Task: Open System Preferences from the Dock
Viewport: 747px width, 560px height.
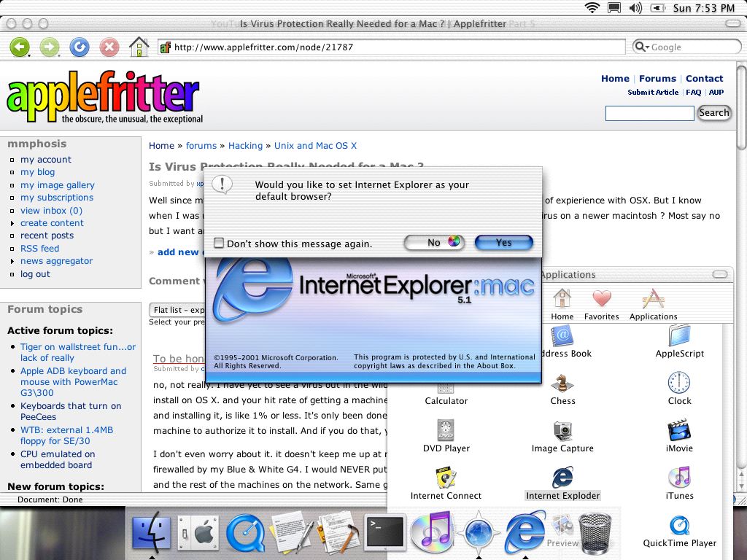Action: tap(198, 532)
